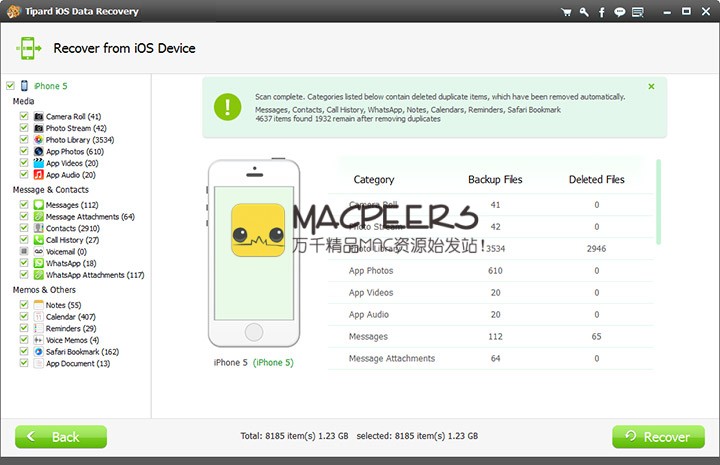Click the WhatsApp Attachments icon
This screenshot has width=720, height=465.
coord(39,275)
